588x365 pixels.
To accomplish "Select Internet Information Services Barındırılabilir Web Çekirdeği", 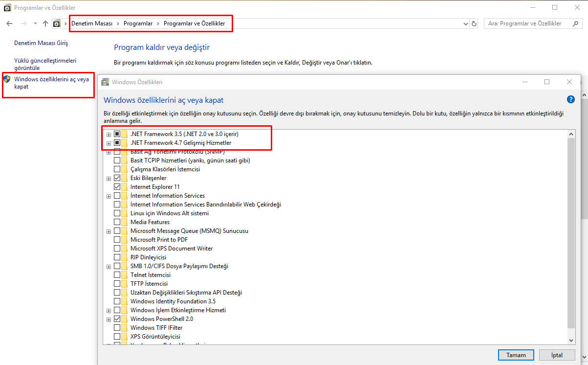I will (206, 204).
